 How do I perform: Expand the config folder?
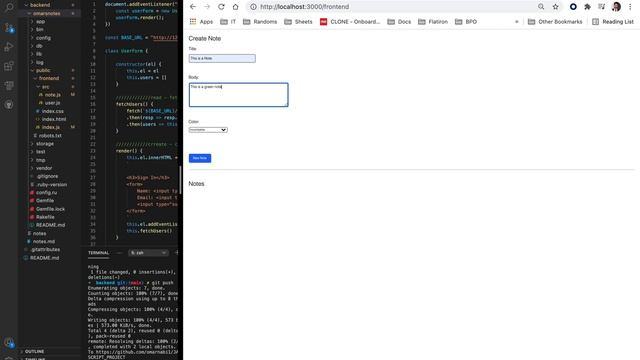[x=40, y=38]
